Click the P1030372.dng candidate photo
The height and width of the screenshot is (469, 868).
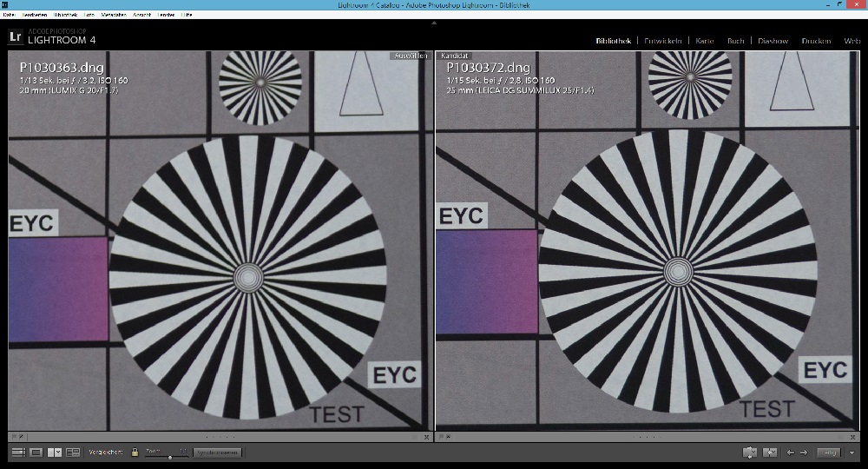(648, 241)
